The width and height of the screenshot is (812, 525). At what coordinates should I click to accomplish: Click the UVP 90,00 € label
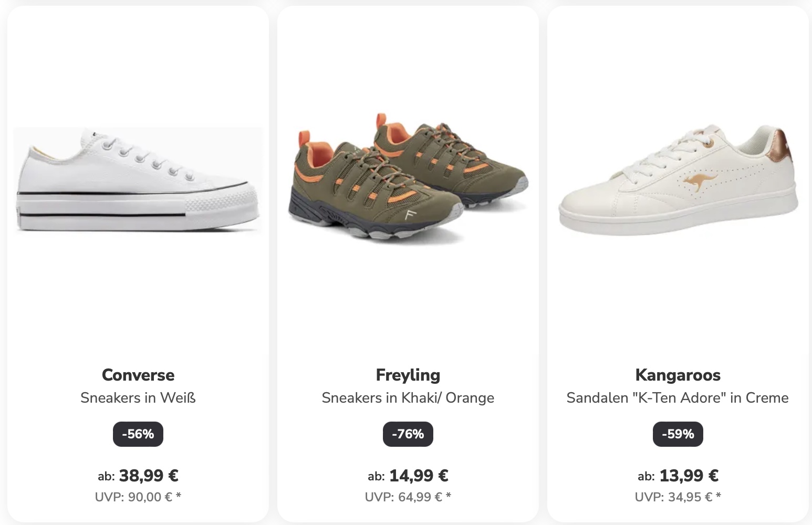[138, 497]
